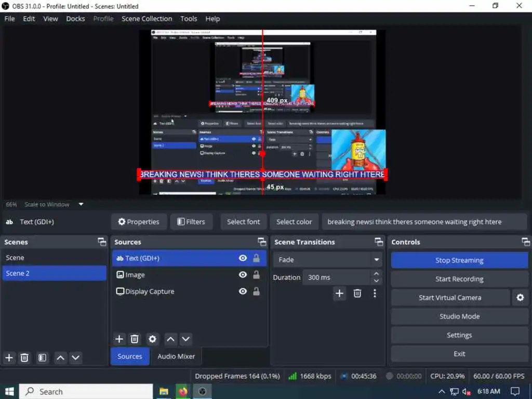This screenshot has height=399, width=532.
Task: Open the View menu
Action: (50, 19)
